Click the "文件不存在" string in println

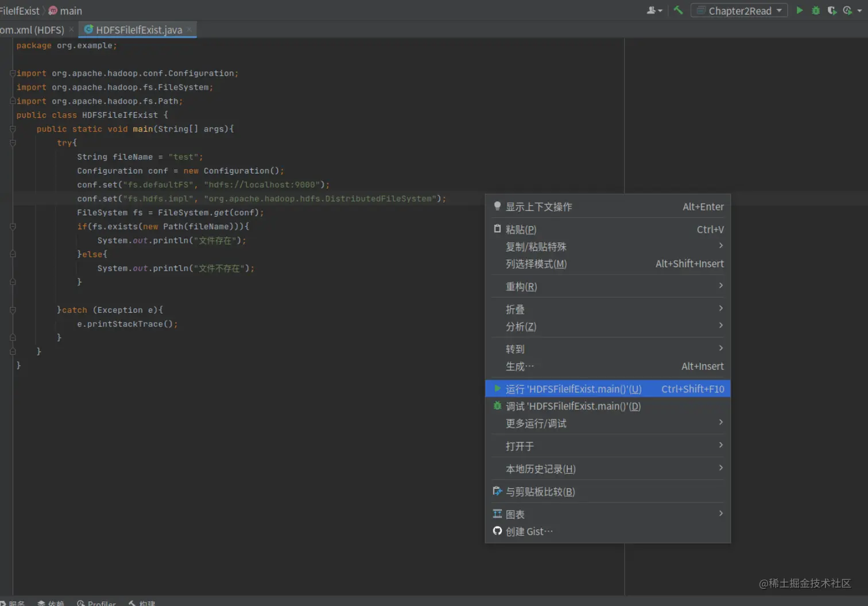coord(219,268)
